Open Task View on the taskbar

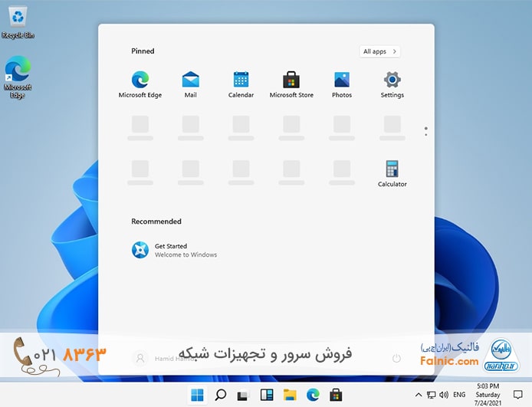(243, 396)
